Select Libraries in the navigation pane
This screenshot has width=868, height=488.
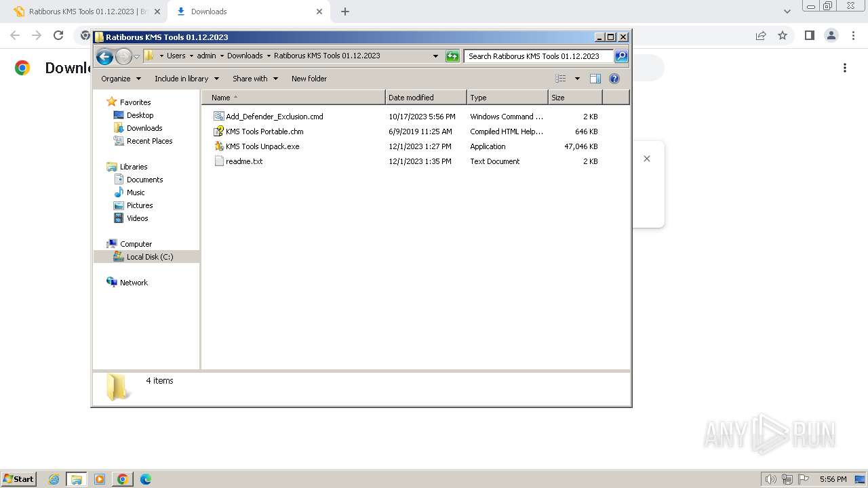coord(134,167)
